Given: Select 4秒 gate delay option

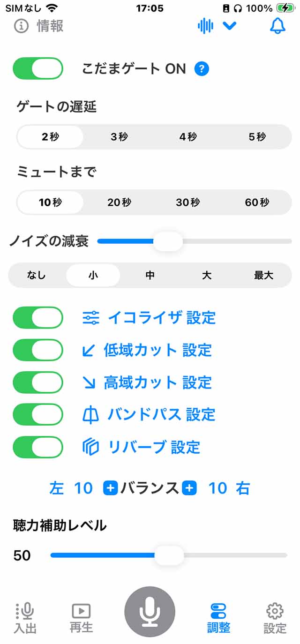Looking at the screenshot, I should 188,137.
